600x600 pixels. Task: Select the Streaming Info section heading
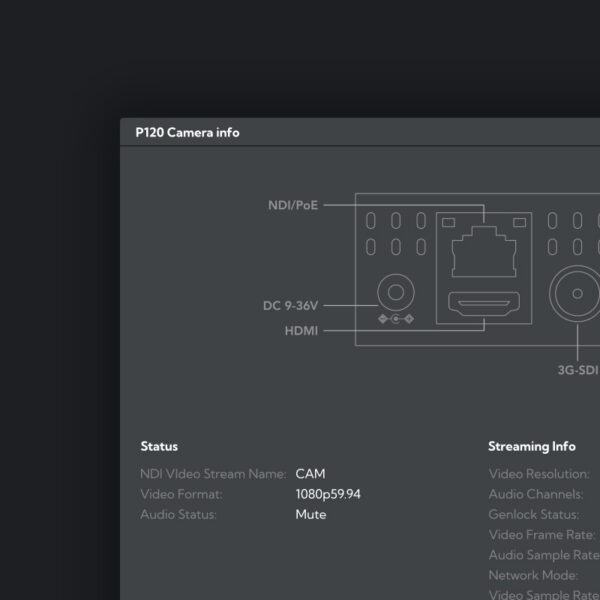(532, 446)
